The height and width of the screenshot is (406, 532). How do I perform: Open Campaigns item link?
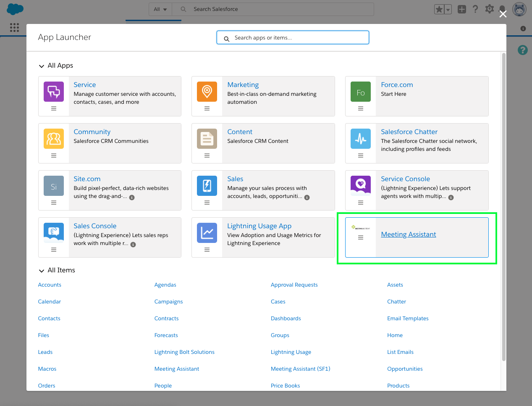pos(169,301)
